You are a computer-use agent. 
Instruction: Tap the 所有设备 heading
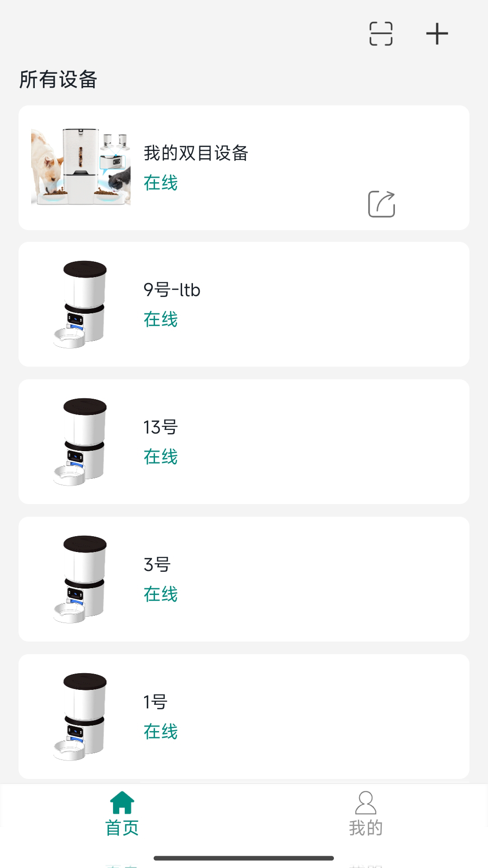click(x=58, y=80)
